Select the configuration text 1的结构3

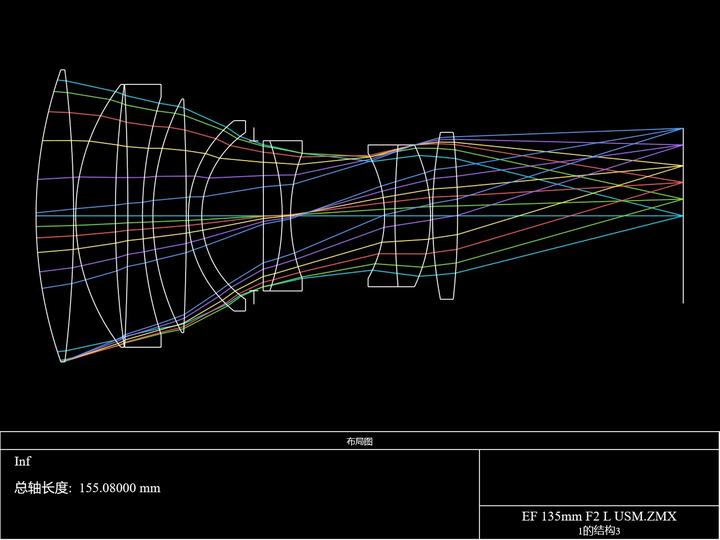599,531
